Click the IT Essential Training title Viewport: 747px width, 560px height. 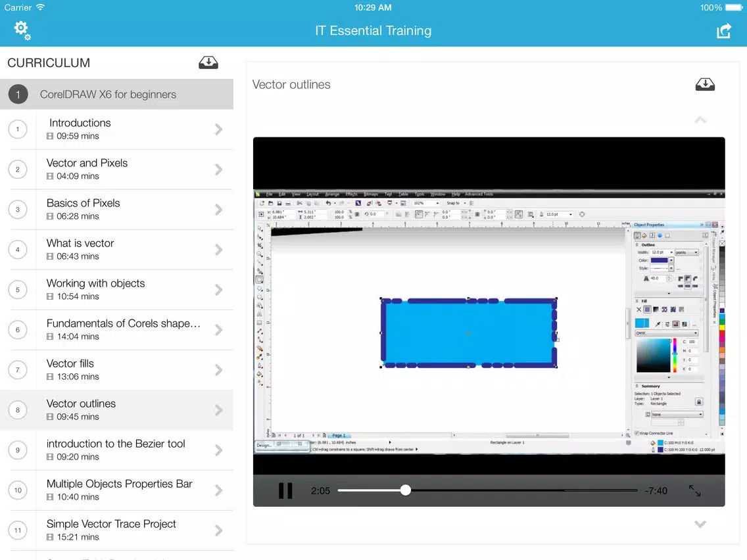(373, 30)
